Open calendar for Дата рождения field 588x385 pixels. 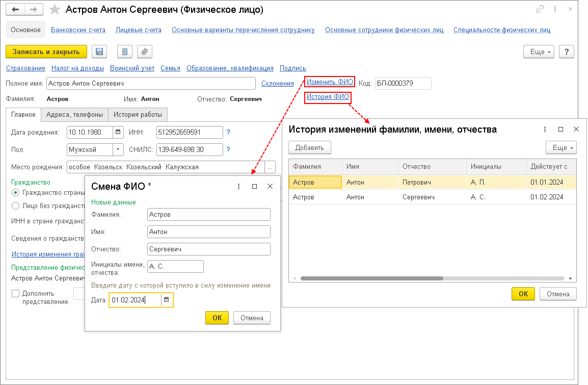(x=118, y=132)
